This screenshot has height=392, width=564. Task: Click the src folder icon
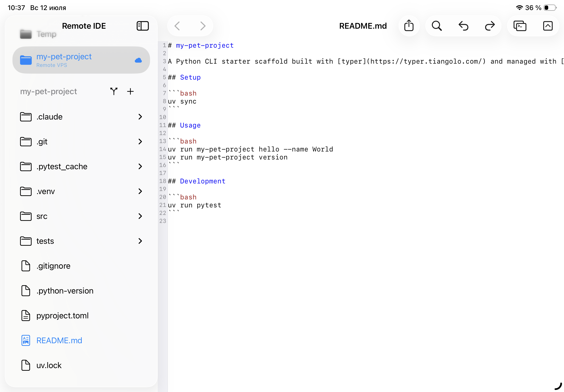[26, 216]
